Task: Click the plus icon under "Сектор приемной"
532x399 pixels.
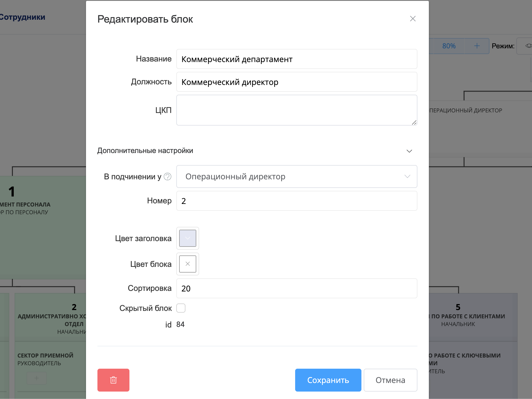Action: point(37,378)
